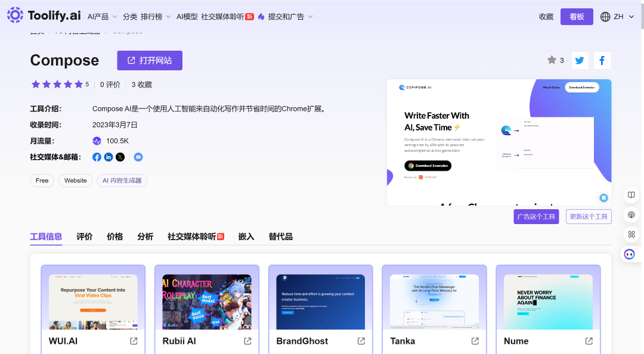
Task: Open 社交媒体聆听 in top navigation
Action: [227, 17]
